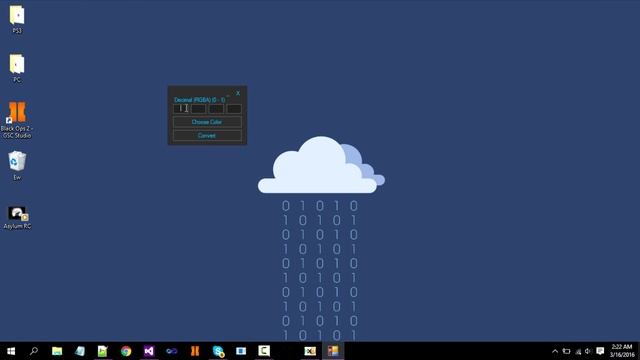Select the PS3 folder desktop icon
Screen dimensions: 640x360
point(17,20)
